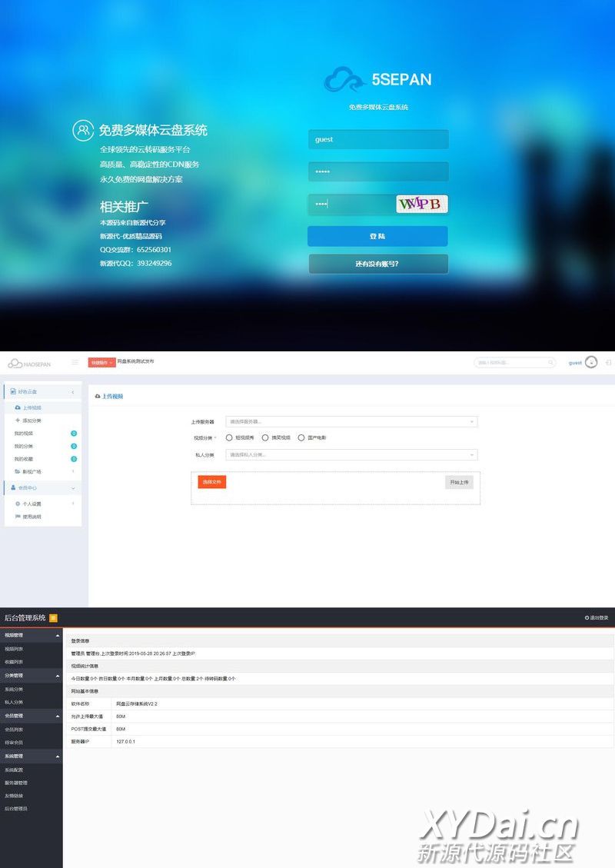Viewport: 615px width, 868px height.
Task: Click the user profile icon beside 免费多媒体云盘系统
Action: (x=83, y=131)
